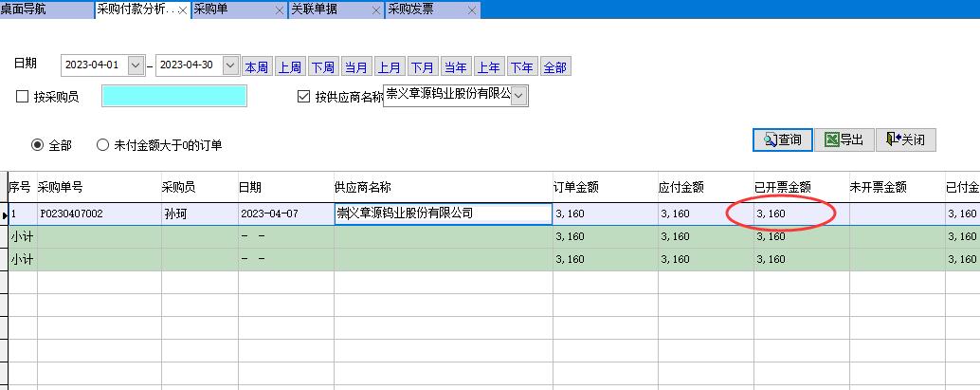Screen dimensions: 980x390
Task: Click the 查询 search button
Action: [x=782, y=139]
